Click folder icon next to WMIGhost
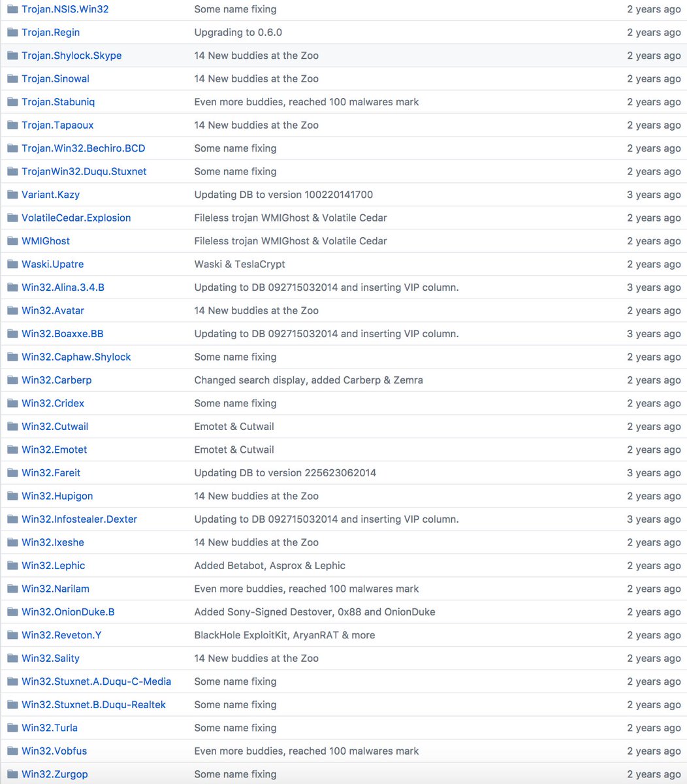Screen dimensions: 687x784 pos(12,241)
